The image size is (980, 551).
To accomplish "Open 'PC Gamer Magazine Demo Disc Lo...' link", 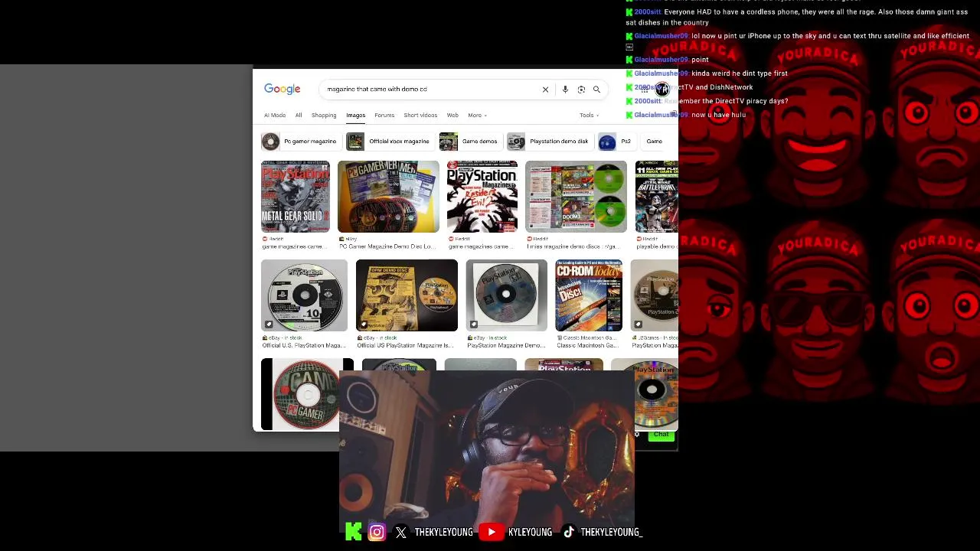I will pos(387,246).
